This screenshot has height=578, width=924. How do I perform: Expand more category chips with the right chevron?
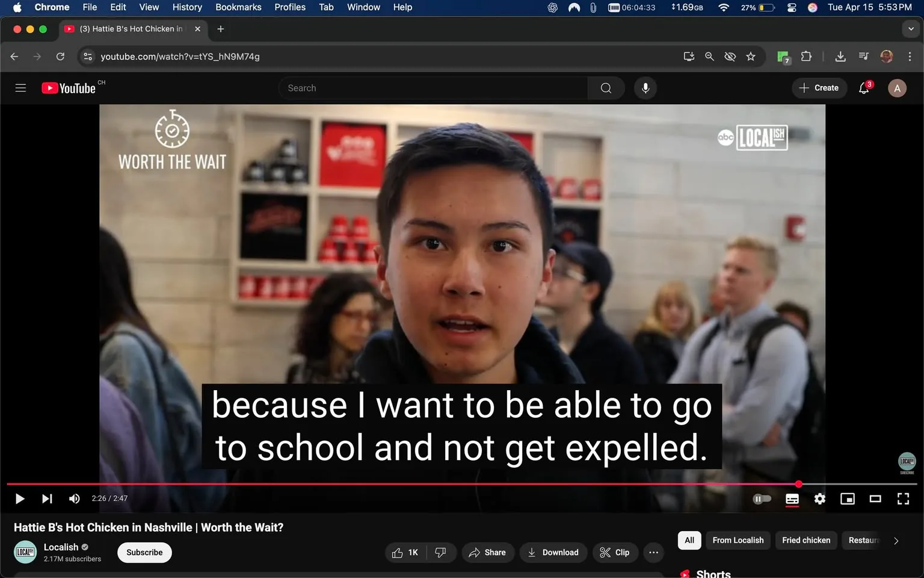point(896,541)
